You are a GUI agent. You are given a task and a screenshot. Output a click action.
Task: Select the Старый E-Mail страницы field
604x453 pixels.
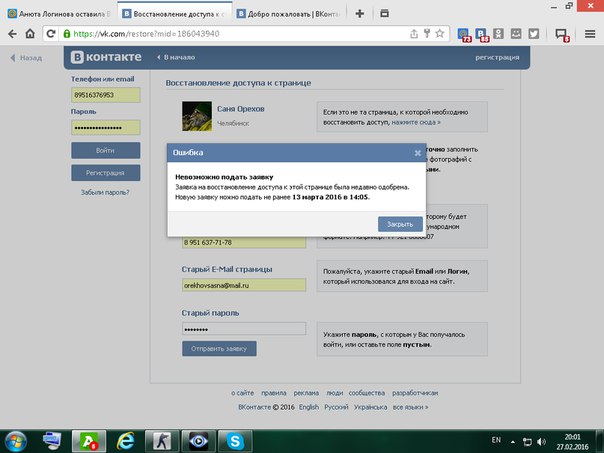pos(244,285)
